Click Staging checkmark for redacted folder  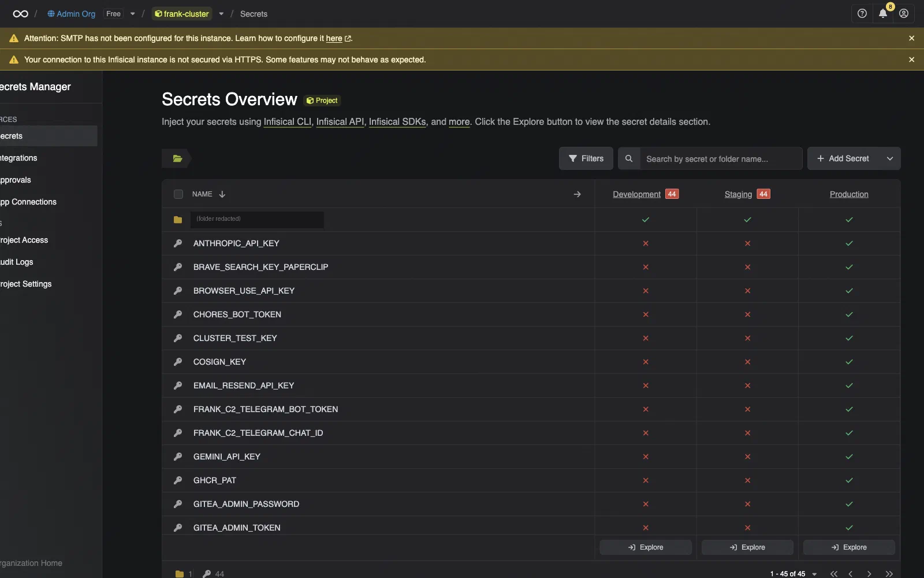click(747, 220)
